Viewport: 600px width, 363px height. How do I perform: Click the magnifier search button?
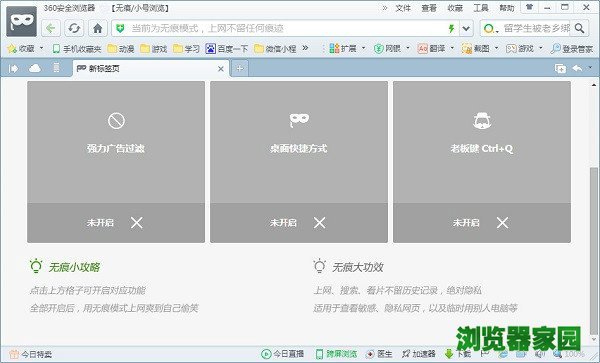[x=580, y=28]
